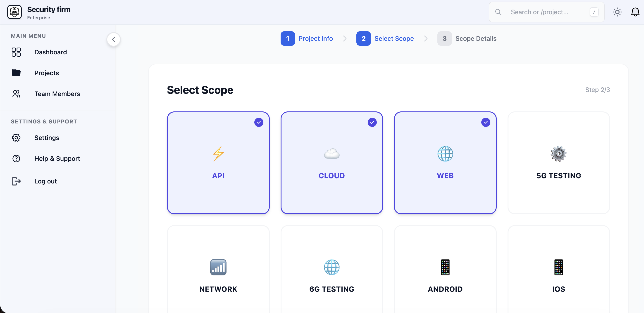Open notifications via the bell icon
The image size is (644, 313).
[x=635, y=12]
